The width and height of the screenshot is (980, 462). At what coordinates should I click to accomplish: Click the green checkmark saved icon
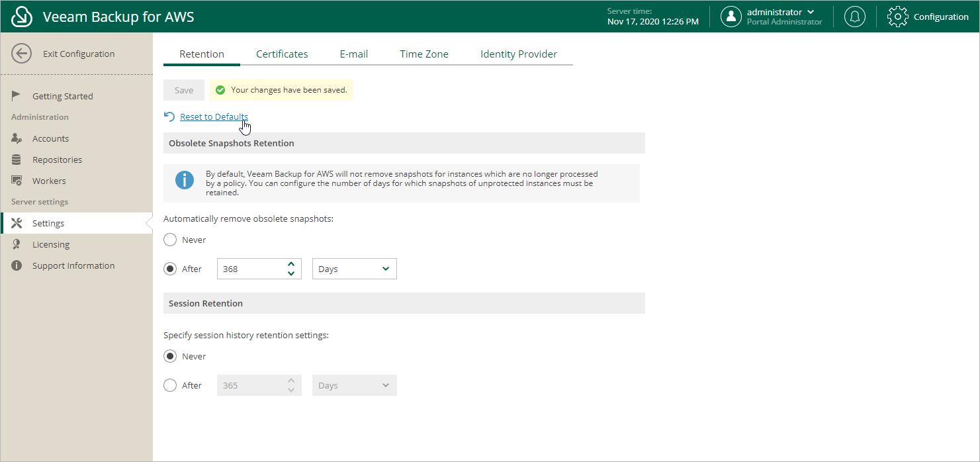(x=221, y=90)
